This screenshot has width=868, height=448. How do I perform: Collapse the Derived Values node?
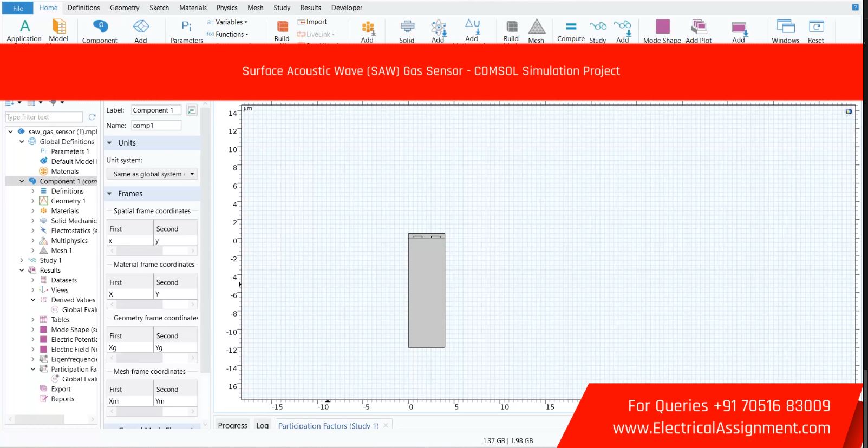32,300
